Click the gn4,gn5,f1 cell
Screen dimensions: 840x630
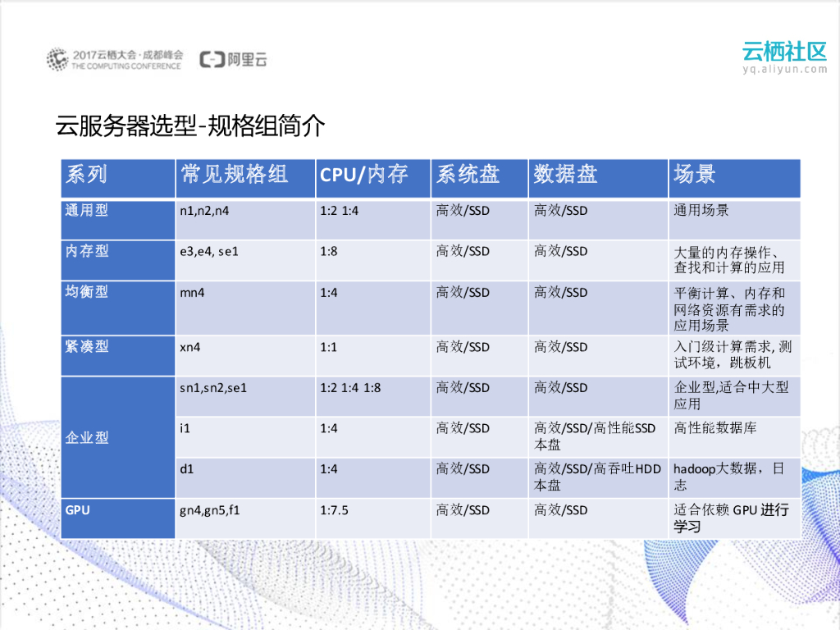pos(245,518)
